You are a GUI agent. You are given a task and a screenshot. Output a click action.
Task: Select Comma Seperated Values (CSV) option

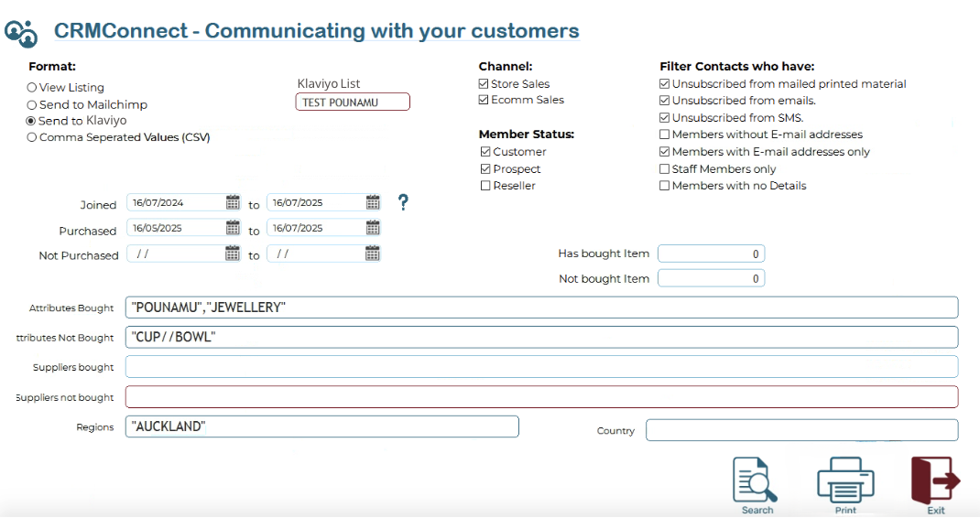[31, 137]
